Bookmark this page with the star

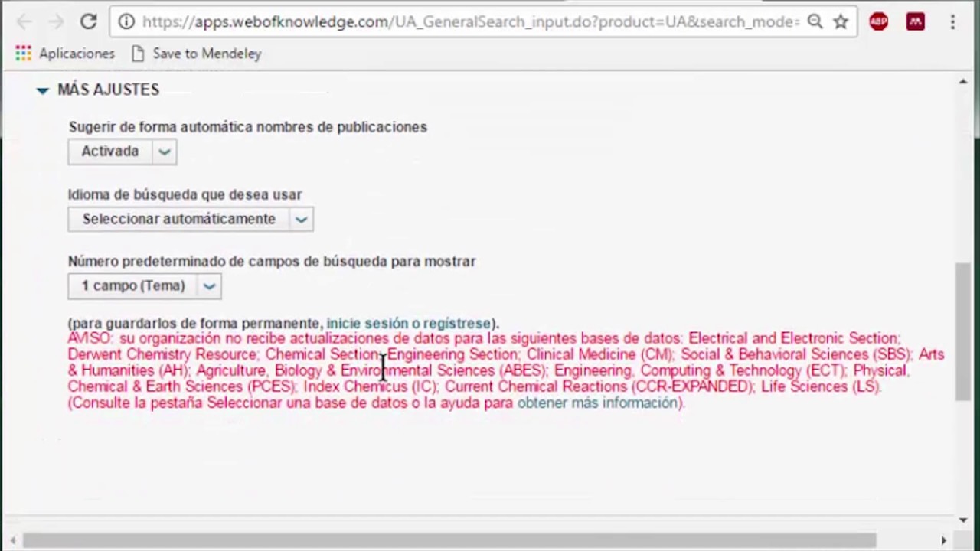[x=841, y=21]
